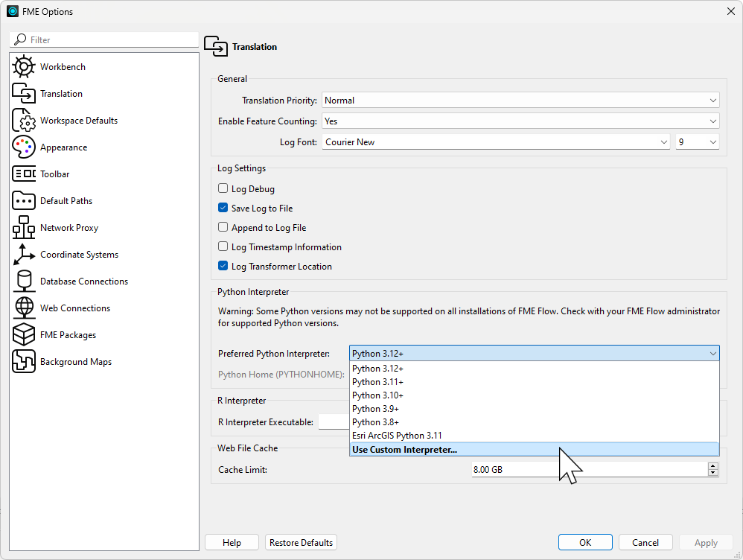
Task: Open the Log Font family dropdown
Action: 496,142
